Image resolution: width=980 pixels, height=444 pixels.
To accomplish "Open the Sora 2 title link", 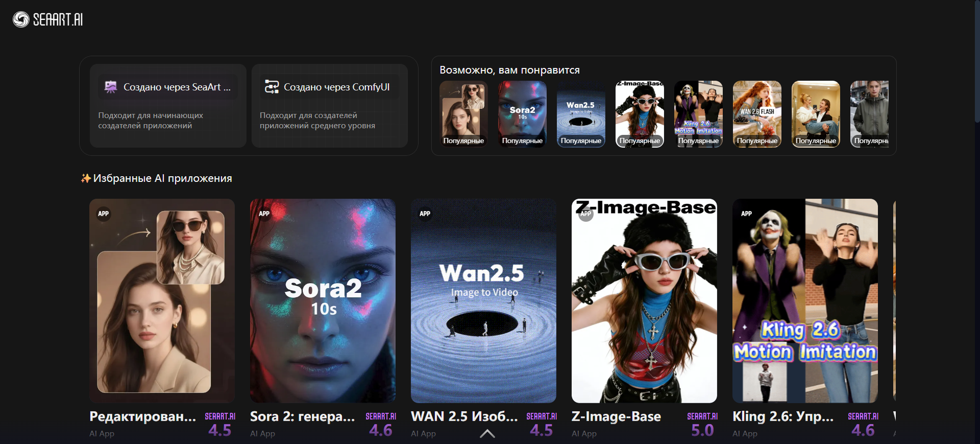I will point(302,417).
